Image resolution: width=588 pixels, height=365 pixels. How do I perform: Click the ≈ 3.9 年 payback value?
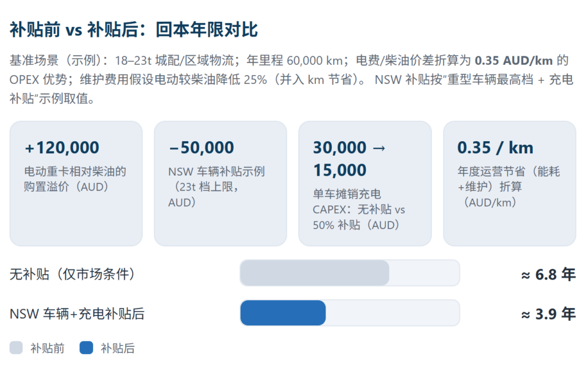[548, 314]
